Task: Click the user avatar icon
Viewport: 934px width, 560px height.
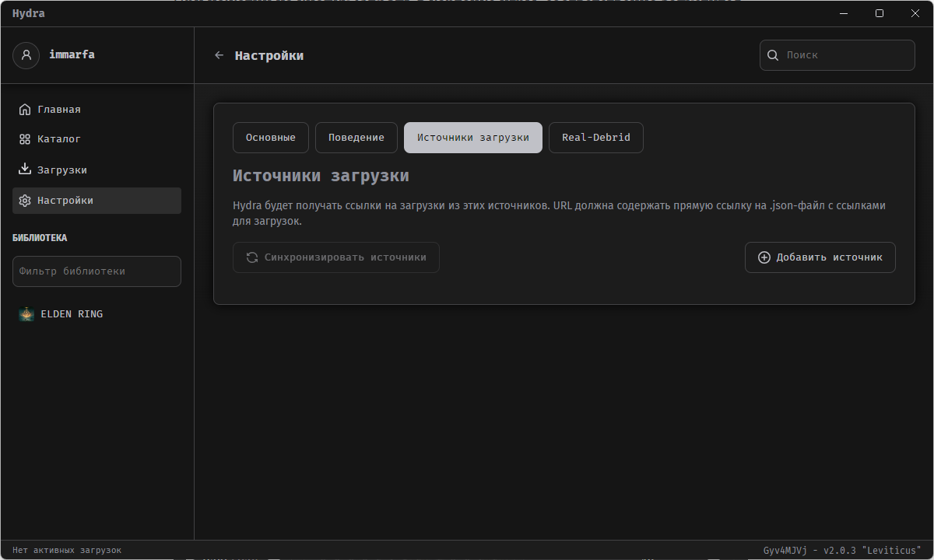Action: pyautogui.click(x=26, y=55)
